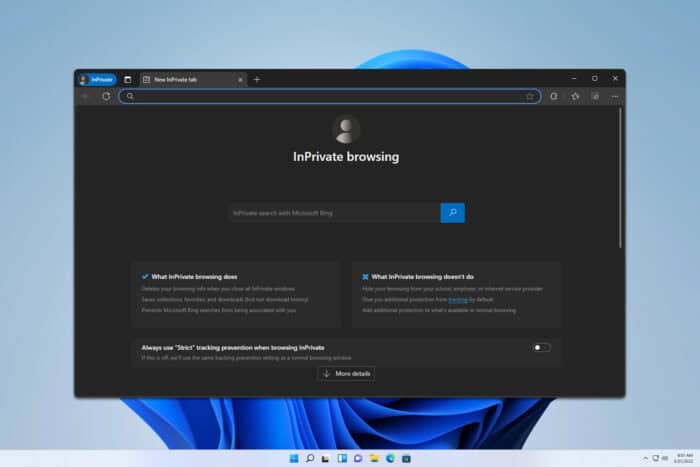Viewport: 700px width, 467px height.
Task: Expand the More details section
Action: coord(346,373)
